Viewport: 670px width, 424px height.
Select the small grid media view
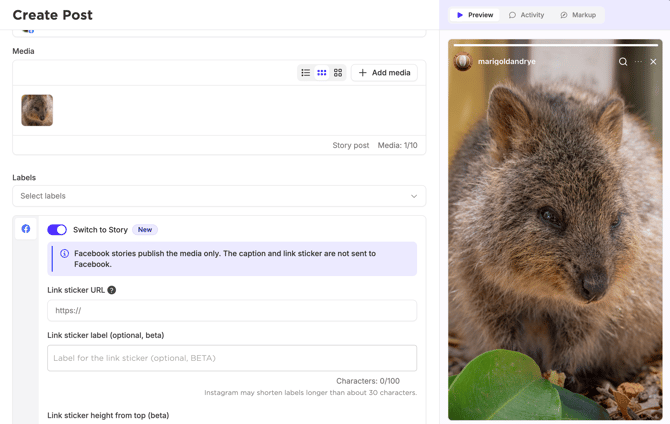coord(322,73)
